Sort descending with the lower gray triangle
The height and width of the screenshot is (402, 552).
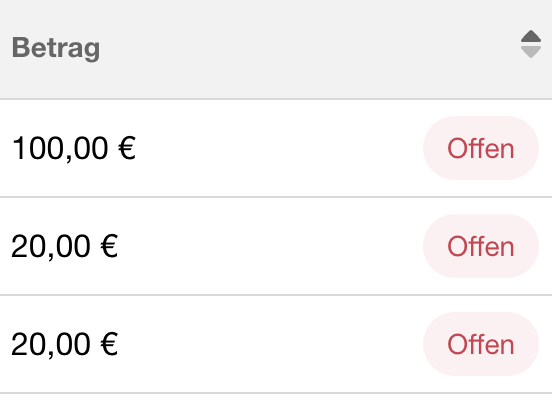531,52
